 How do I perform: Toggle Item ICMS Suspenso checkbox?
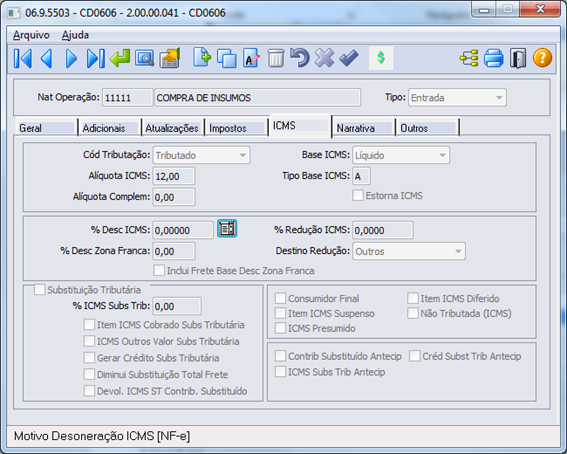coord(280,313)
